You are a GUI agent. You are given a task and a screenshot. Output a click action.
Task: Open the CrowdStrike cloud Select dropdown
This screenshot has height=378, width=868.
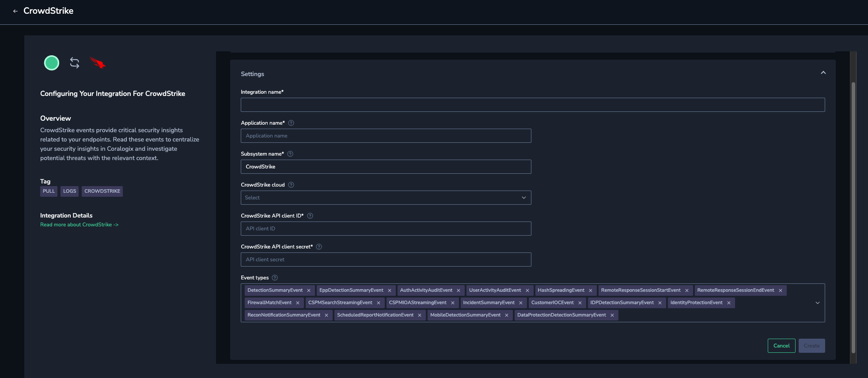coord(386,198)
